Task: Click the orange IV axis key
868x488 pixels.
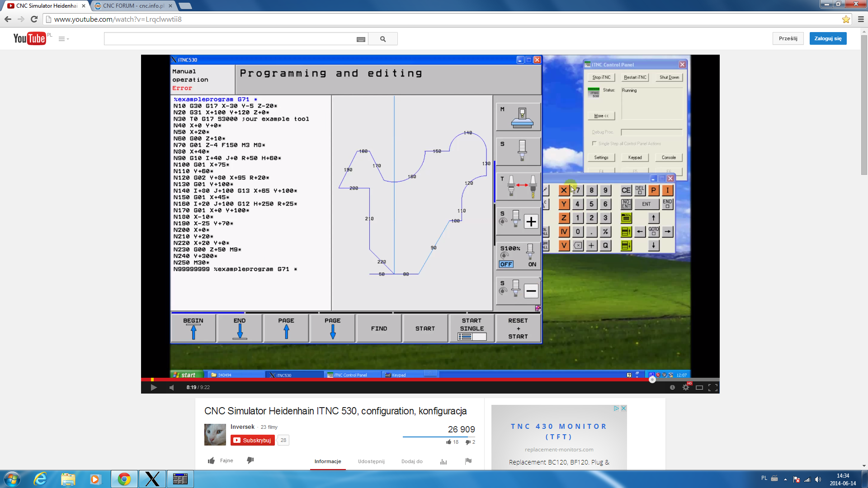Action: pos(564,232)
